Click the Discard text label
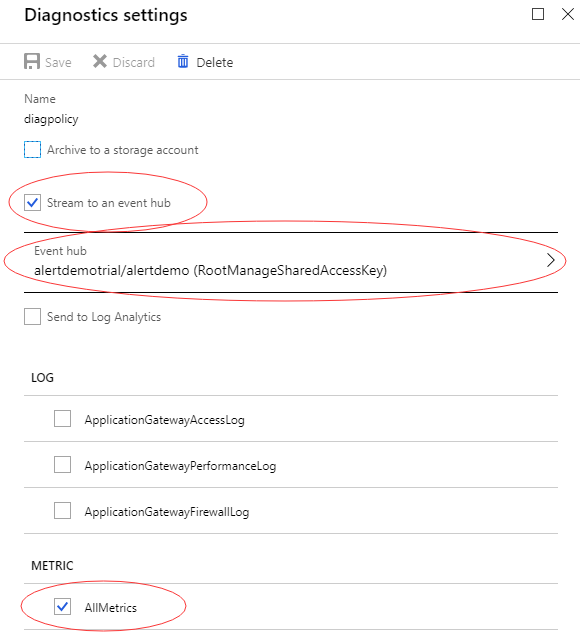 [x=134, y=63]
